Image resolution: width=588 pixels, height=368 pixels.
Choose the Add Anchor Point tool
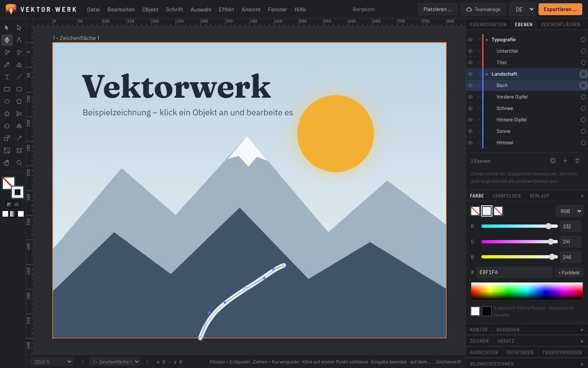click(7, 52)
